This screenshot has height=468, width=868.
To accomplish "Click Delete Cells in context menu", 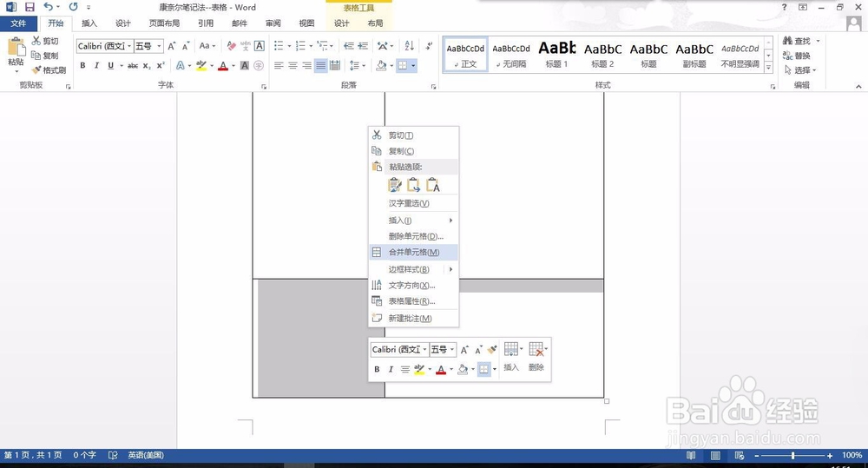I will [413, 236].
